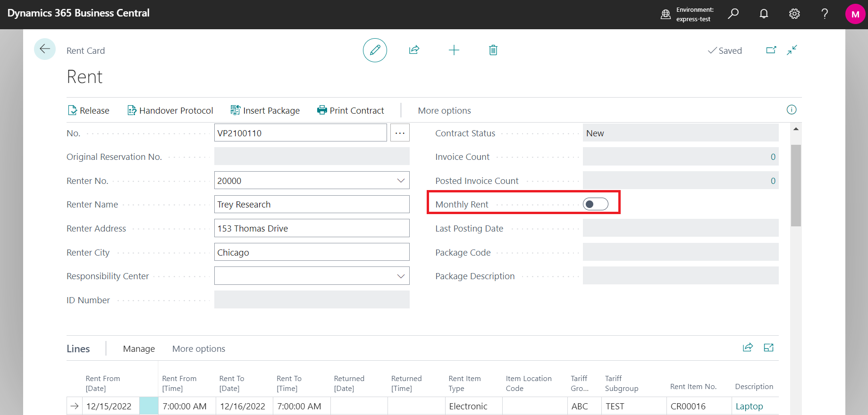Click the Renter Name input field
Image resolution: width=868 pixels, height=415 pixels.
coord(312,205)
